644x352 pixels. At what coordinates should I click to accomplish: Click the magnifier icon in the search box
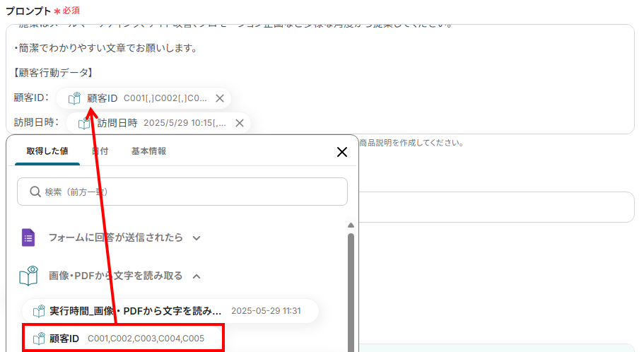pos(35,192)
